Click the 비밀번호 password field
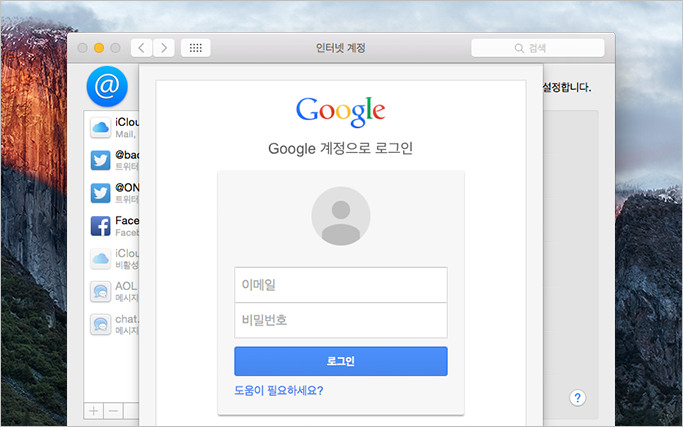 click(341, 320)
